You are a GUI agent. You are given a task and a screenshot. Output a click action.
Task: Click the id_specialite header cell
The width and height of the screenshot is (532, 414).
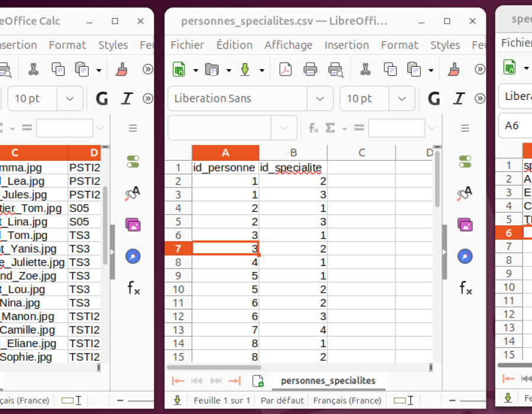(293, 167)
